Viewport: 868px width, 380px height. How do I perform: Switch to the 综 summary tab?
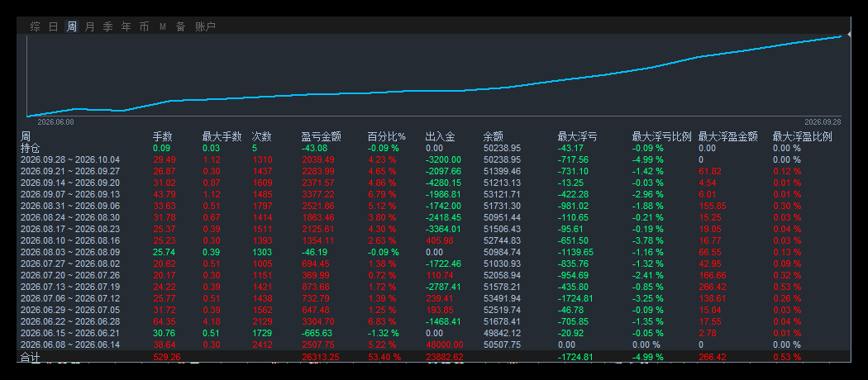(x=36, y=26)
